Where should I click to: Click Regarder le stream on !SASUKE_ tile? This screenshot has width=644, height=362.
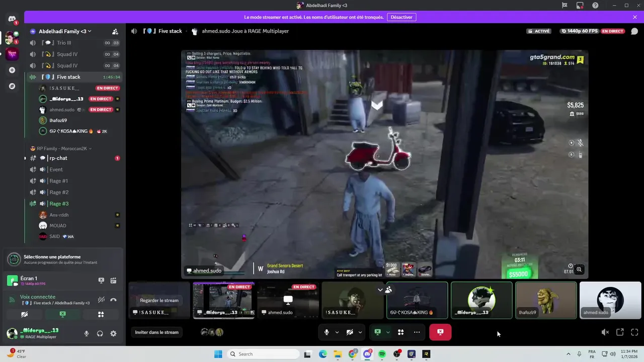coord(159,300)
